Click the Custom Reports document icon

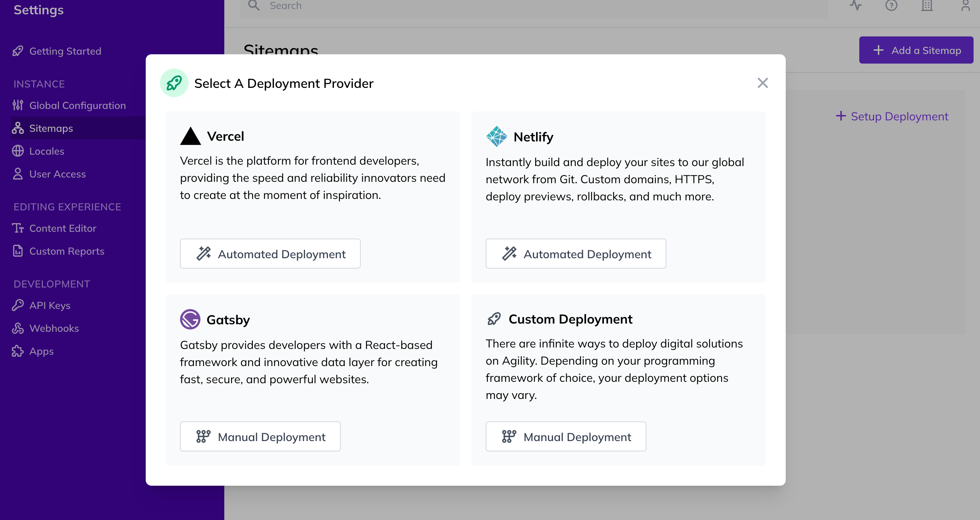point(17,251)
